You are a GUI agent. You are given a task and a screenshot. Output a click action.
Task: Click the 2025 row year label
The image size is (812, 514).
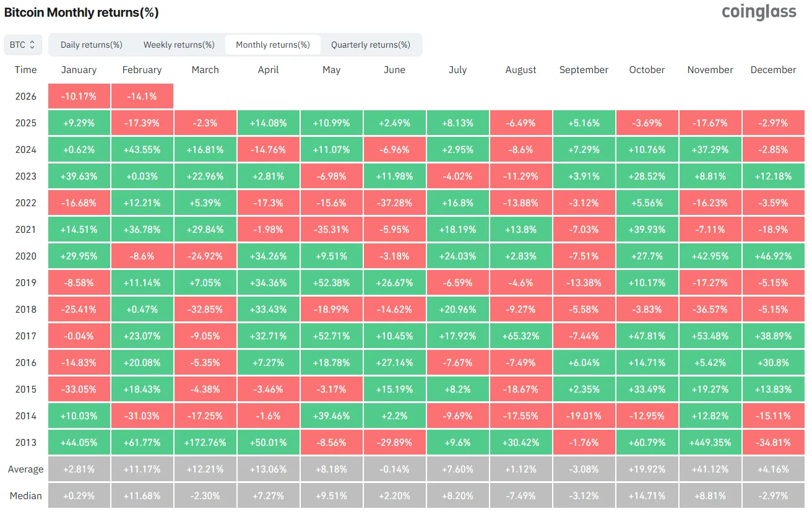[x=26, y=123]
